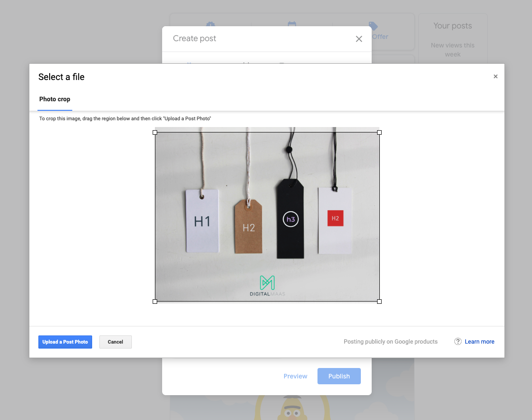Image resolution: width=532 pixels, height=420 pixels.
Task: Close the Create post window
Action: tap(359, 39)
